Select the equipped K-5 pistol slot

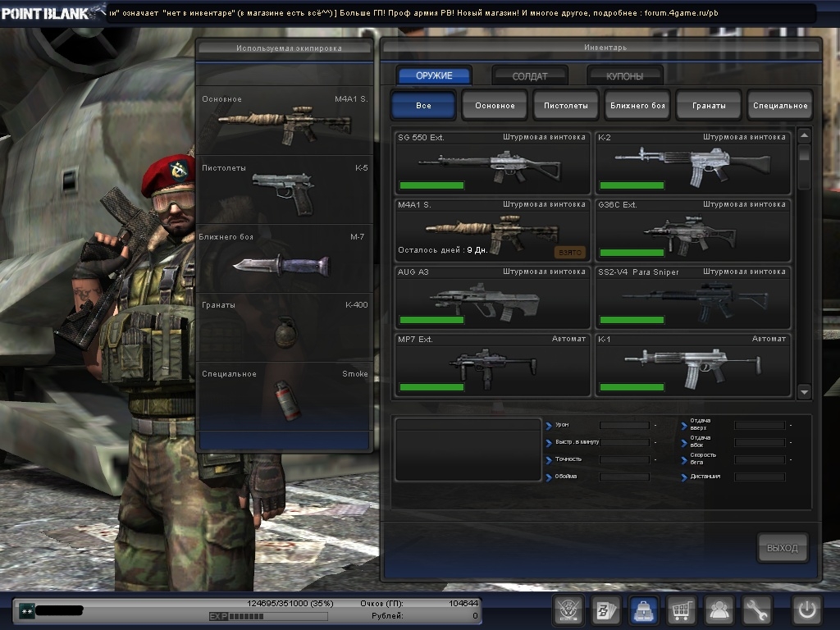coord(283,190)
